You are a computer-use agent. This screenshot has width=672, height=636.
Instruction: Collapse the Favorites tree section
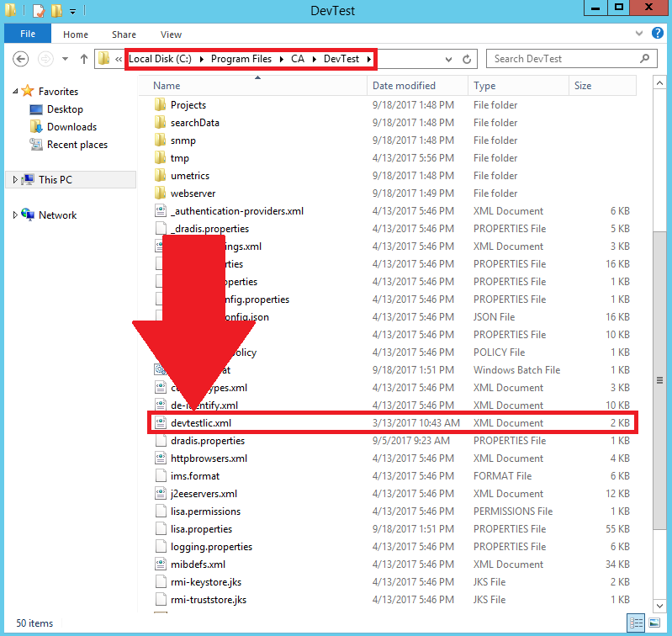pyautogui.click(x=15, y=92)
